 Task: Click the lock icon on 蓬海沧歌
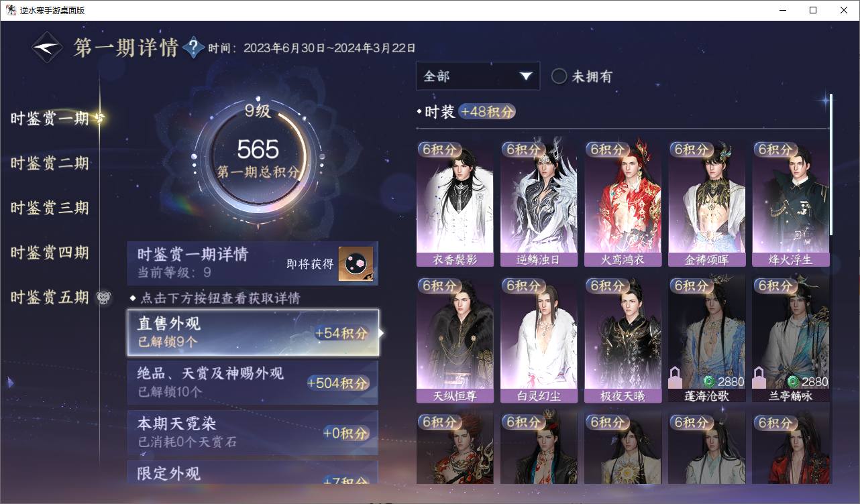click(x=675, y=377)
